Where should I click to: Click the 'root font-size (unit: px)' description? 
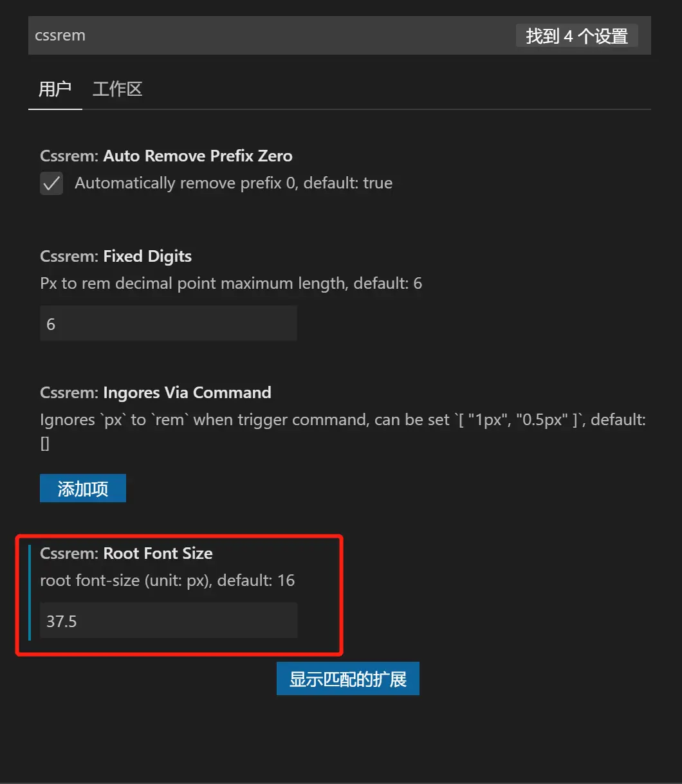[167, 581]
